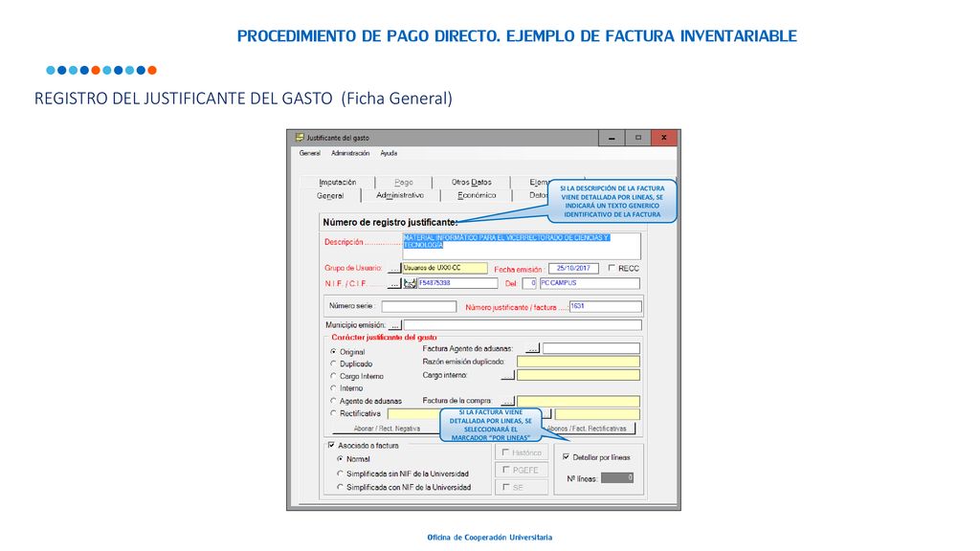The width and height of the screenshot is (980, 551).
Task: Switch to the Administrativo tab
Action: tap(400, 195)
